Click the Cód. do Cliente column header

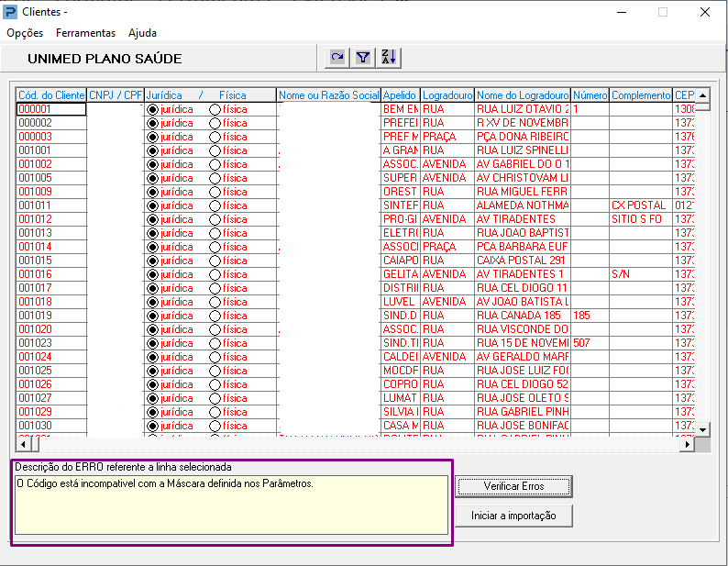pos(51,95)
